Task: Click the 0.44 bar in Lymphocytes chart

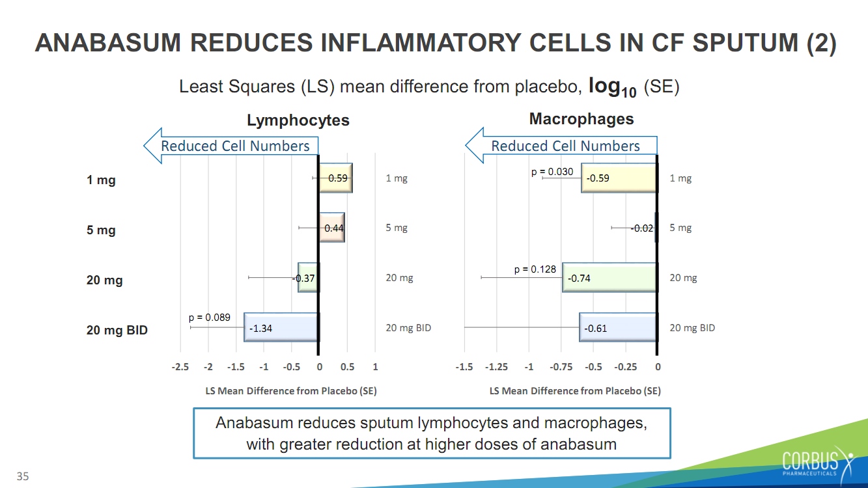Action: tap(332, 228)
